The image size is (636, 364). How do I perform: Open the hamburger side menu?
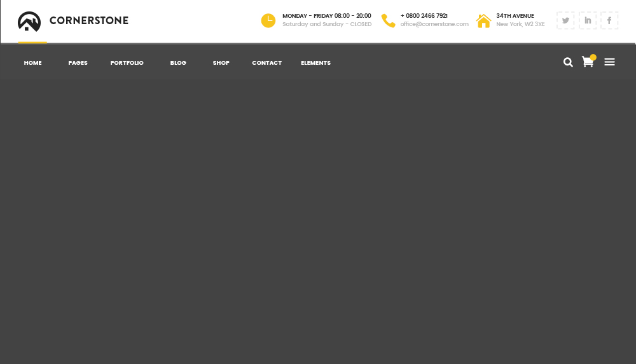pyautogui.click(x=609, y=62)
